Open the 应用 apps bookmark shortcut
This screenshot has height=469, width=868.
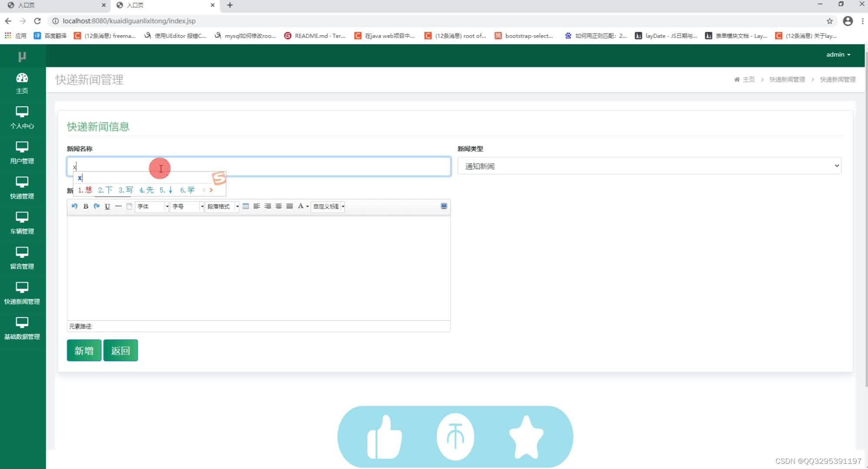(x=16, y=36)
